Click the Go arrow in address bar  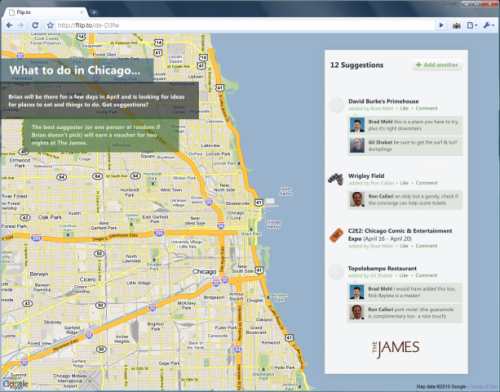coord(441,25)
